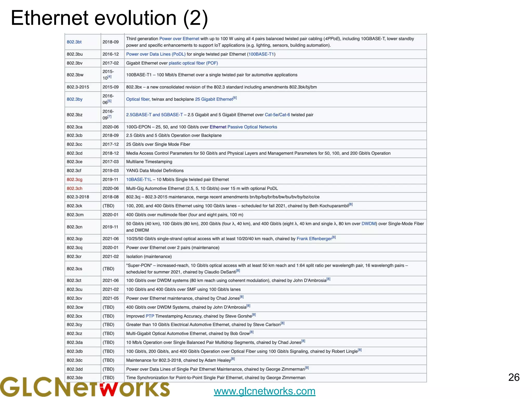The height and width of the screenshot is (399, 532).
Task: Click slide number 26
Action: coord(514,377)
